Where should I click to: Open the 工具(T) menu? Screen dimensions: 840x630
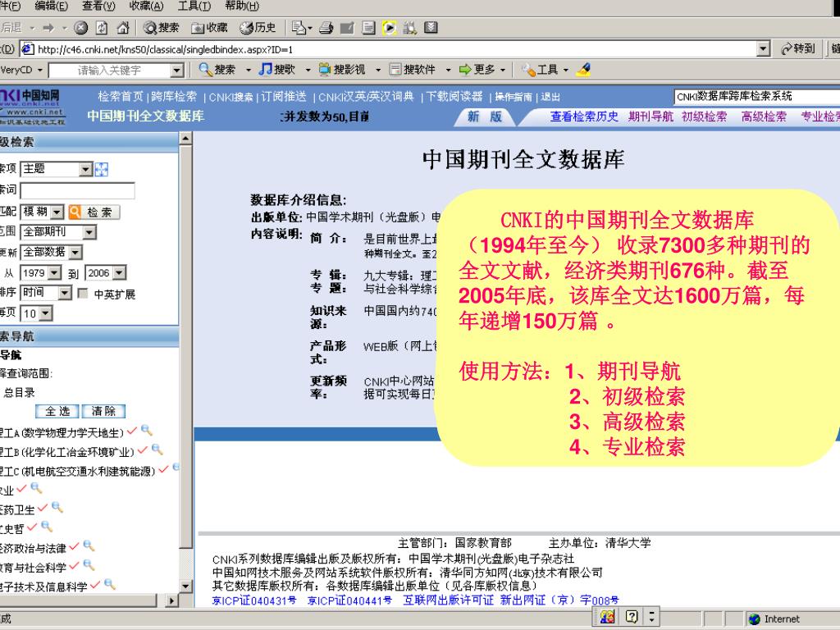[x=194, y=6]
